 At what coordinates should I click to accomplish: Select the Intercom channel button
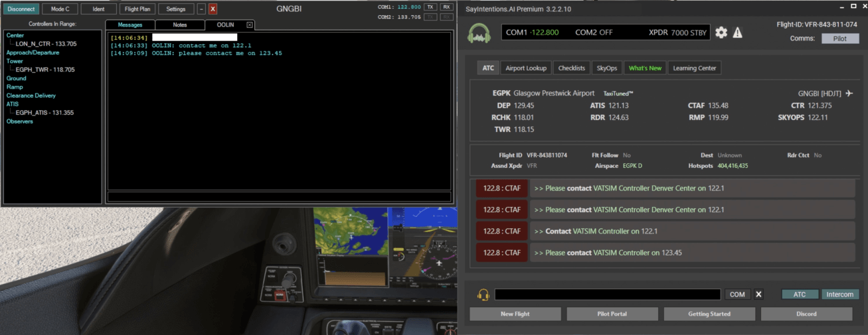click(840, 295)
